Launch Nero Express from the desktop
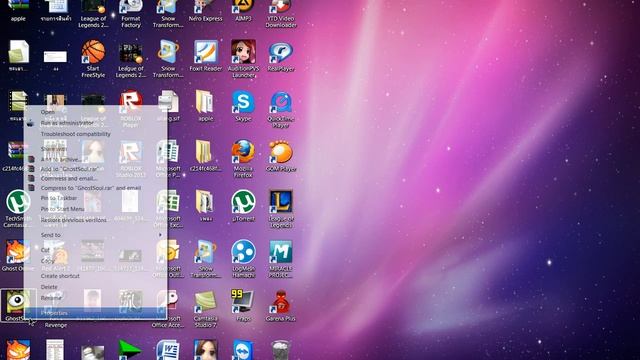 (206, 11)
